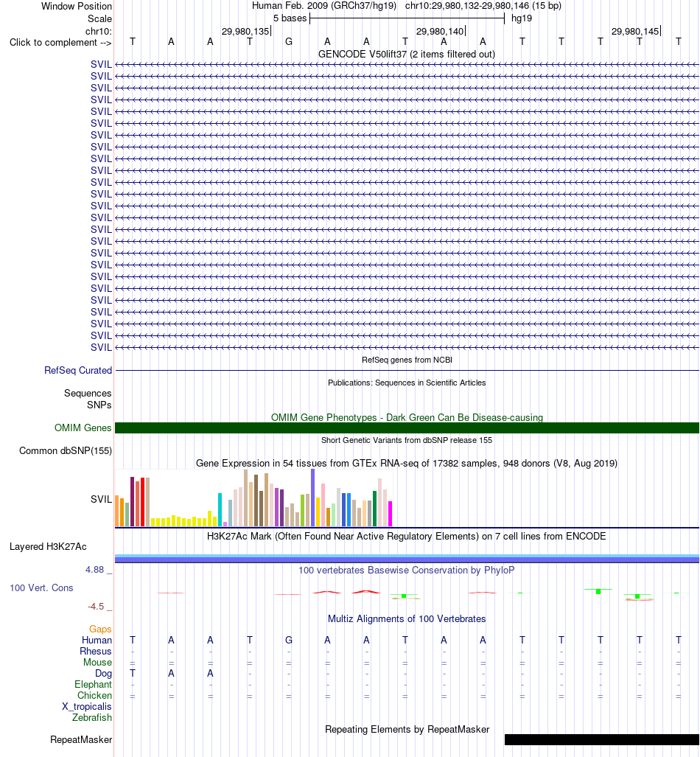Click position marker 29,980,140 on ruler
Screen dimensions: 700x757
pyautogui.click(x=440, y=32)
